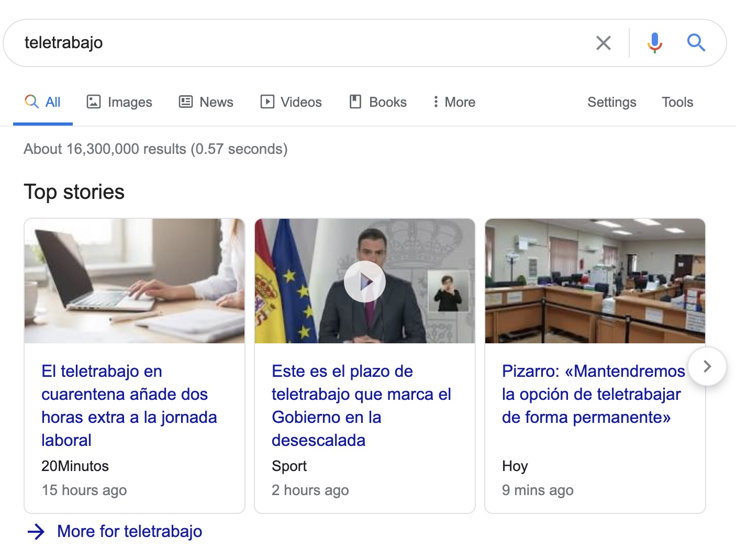Viewport: 736px width, 560px height.
Task: Open the Videos tab
Action: 291,102
